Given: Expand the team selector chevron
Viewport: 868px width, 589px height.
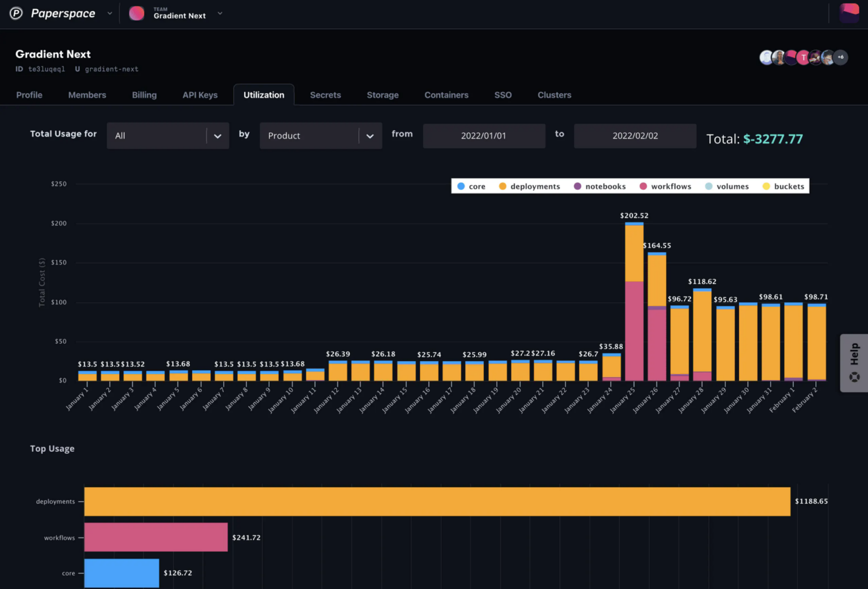Looking at the screenshot, I should (x=220, y=13).
